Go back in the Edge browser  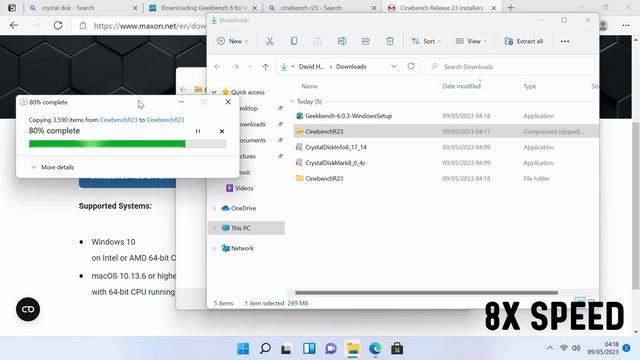click(x=14, y=25)
